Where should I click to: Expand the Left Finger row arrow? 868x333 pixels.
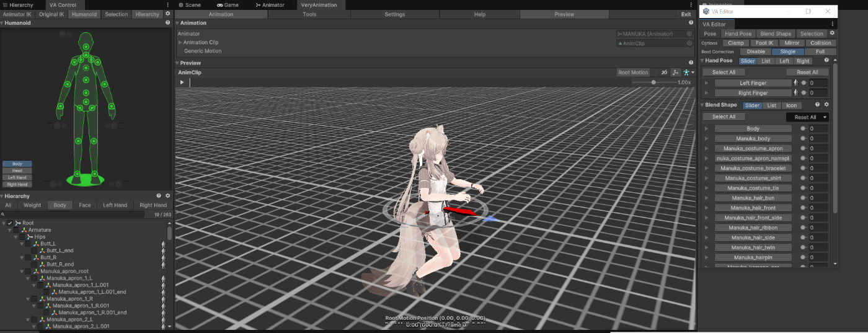click(706, 83)
